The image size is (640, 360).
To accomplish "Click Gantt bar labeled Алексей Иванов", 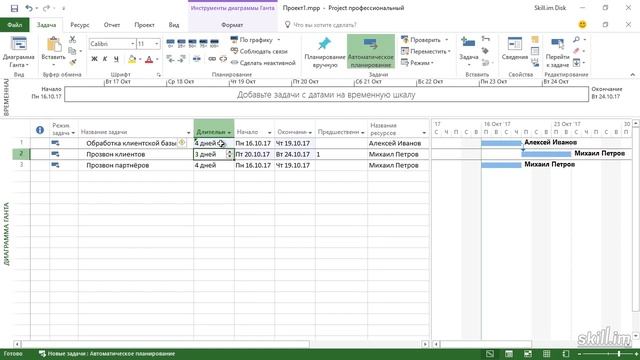I will [x=501, y=143].
